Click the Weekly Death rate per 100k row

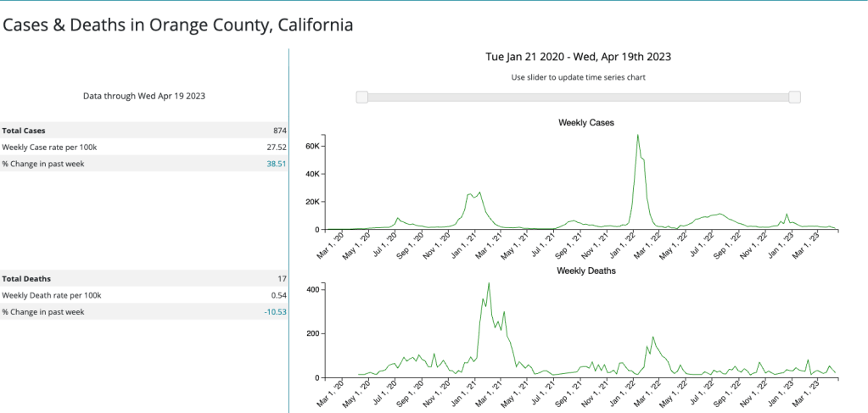pyautogui.click(x=144, y=295)
